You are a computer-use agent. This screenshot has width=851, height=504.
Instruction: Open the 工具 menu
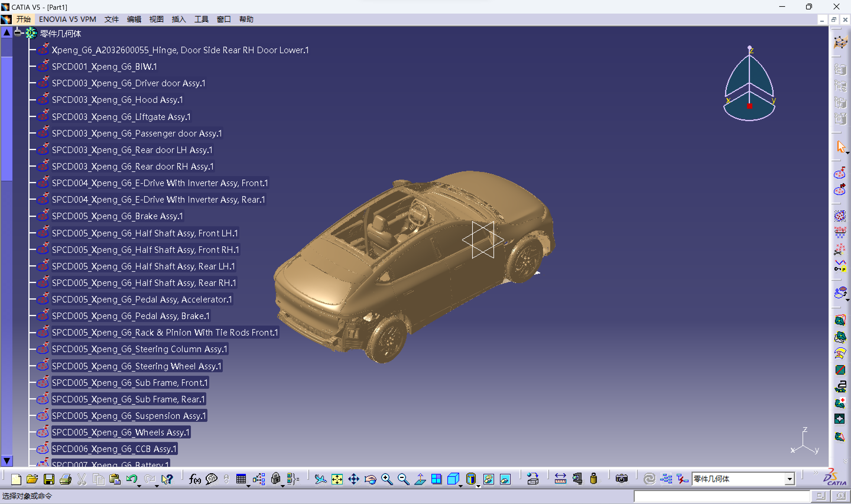click(201, 19)
